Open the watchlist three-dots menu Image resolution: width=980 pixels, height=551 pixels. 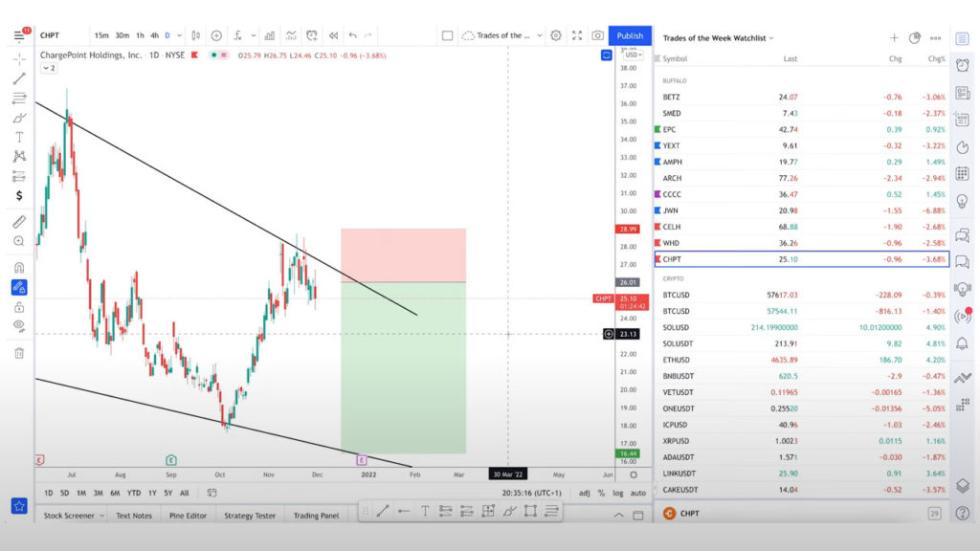[x=936, y=38]
